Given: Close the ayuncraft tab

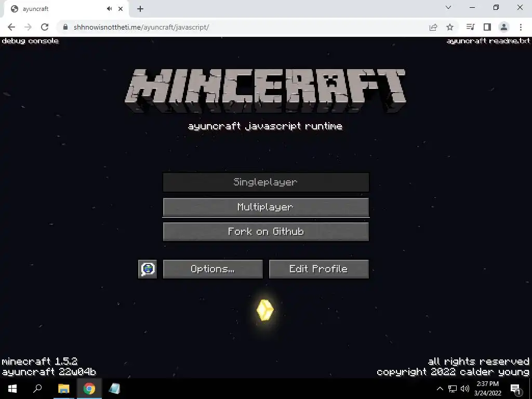Looking at the screenshot, I should [121, 9].
